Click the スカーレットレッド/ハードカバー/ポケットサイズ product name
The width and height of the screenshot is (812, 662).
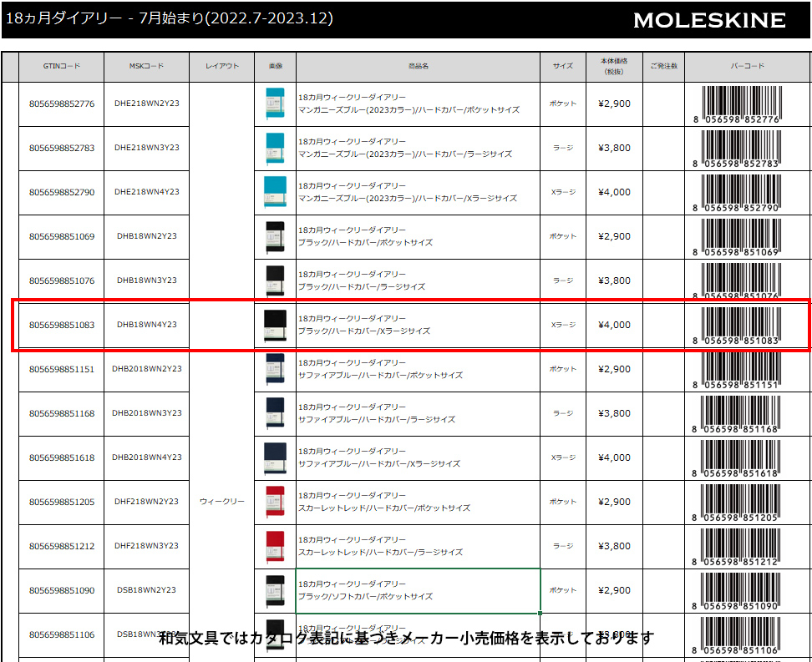point(384,508)
